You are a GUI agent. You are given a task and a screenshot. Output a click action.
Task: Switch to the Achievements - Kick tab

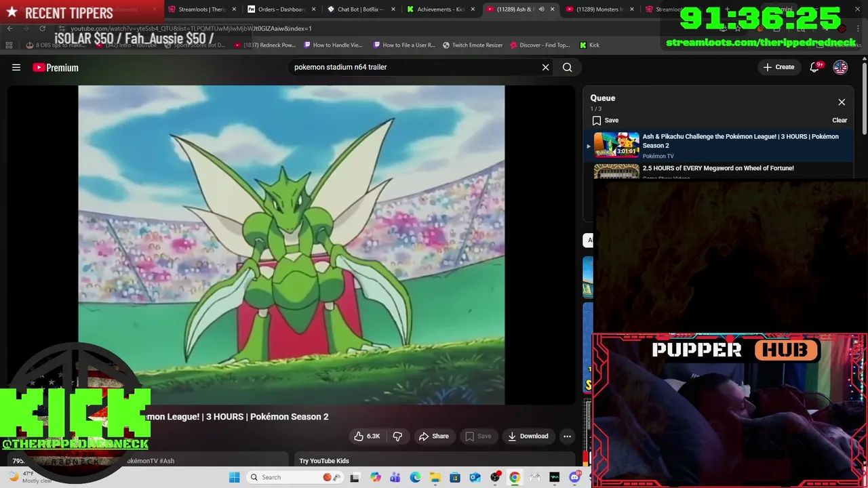point(439,9)
